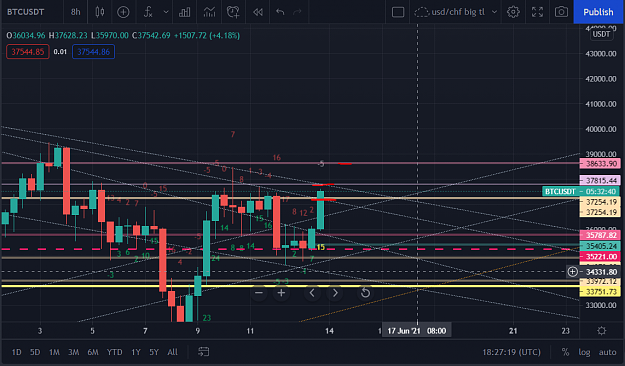Viewport: 625px width, 366px height.
Task: Select the chart layout rectangle icon
Action: 398,12
